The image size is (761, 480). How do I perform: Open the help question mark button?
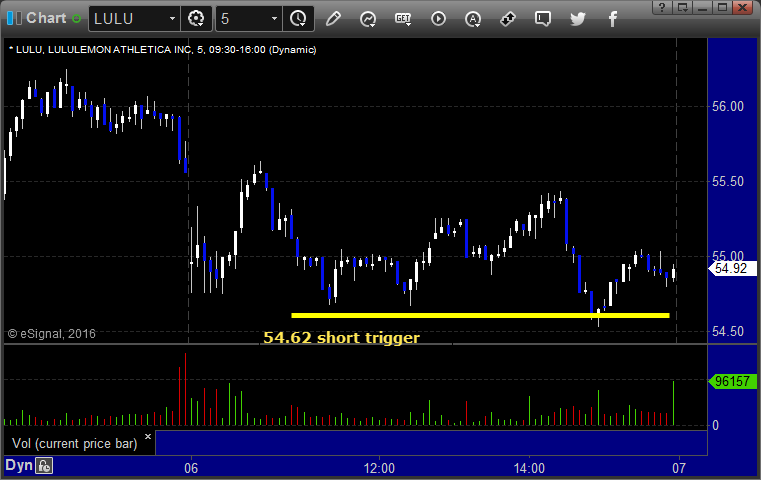coord(662,7)
